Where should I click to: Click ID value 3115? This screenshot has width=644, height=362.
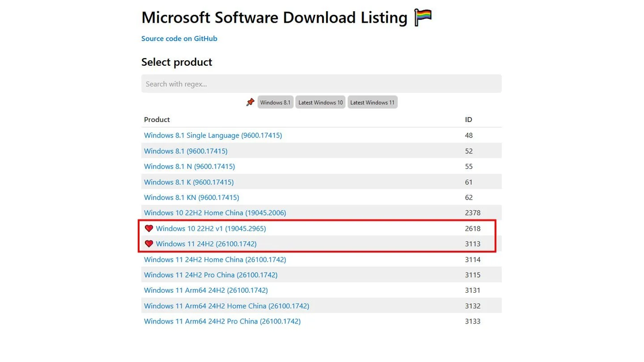[x=473, y=275]
